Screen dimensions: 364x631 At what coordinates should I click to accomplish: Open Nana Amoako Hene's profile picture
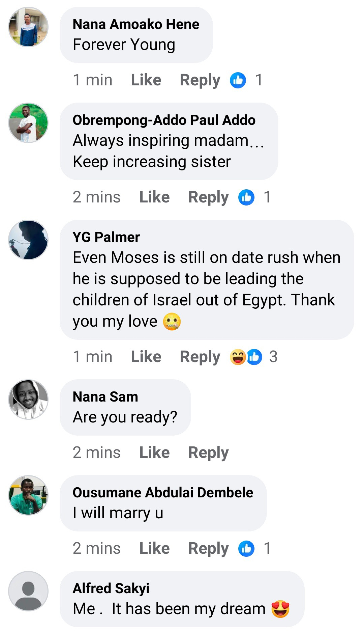(x=28, y=27)
